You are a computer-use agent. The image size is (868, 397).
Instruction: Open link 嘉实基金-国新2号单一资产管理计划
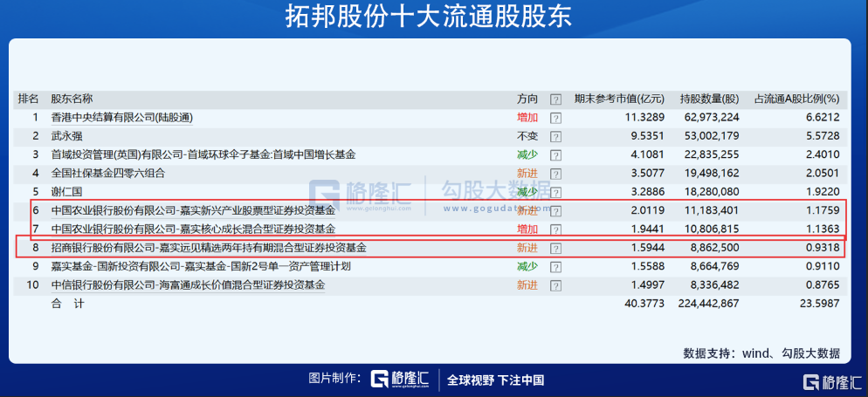point(201,266)
